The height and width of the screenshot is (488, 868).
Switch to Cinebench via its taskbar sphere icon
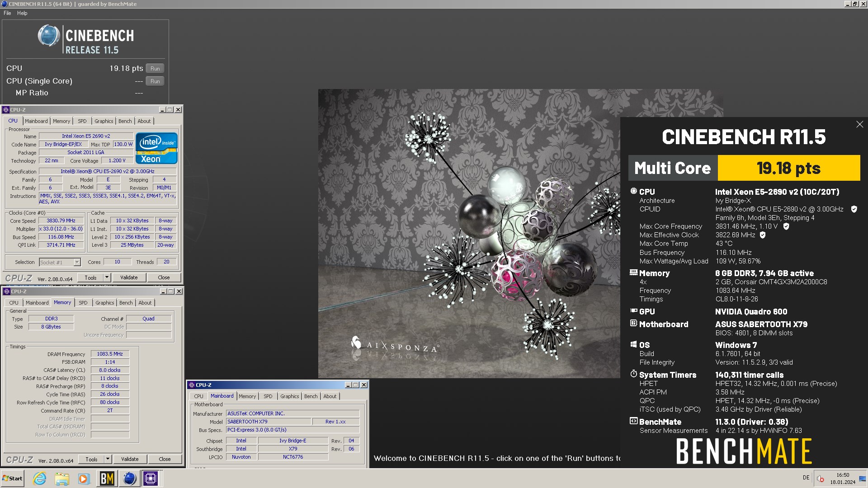[x=129, y=479]
